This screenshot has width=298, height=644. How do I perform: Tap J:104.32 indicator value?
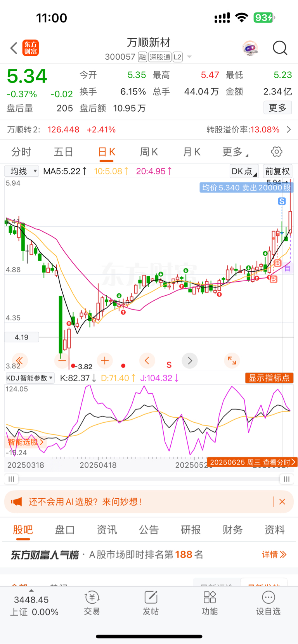coord(159,378)
